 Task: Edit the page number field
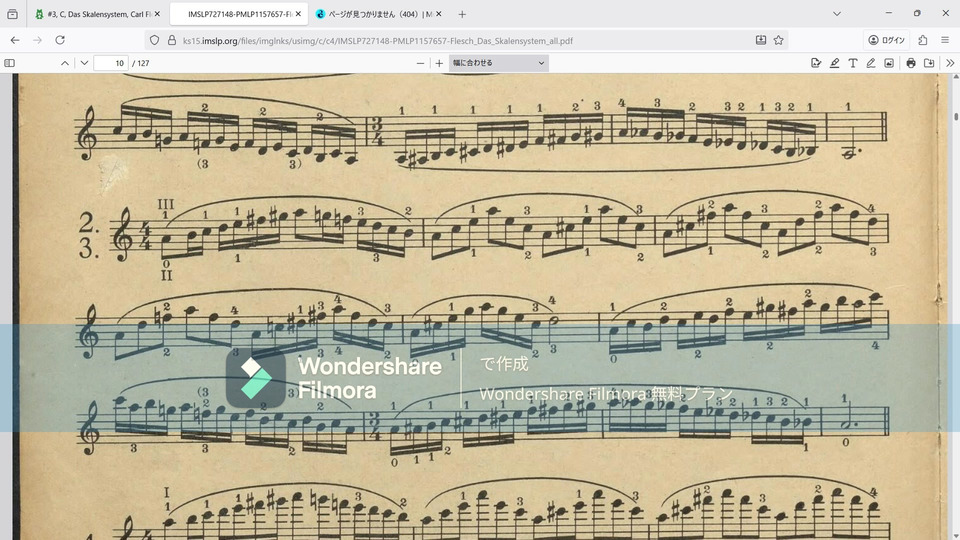[x=111, y=63]
